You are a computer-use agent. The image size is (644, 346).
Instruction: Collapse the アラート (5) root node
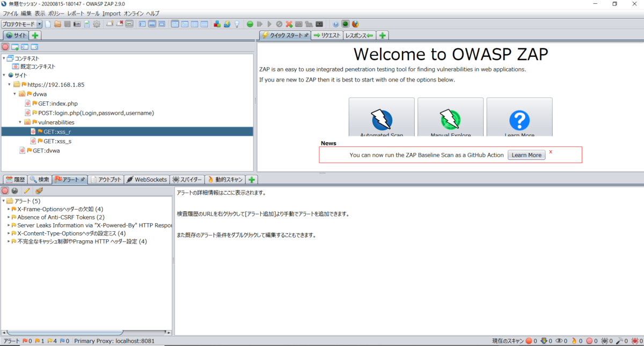3,201
